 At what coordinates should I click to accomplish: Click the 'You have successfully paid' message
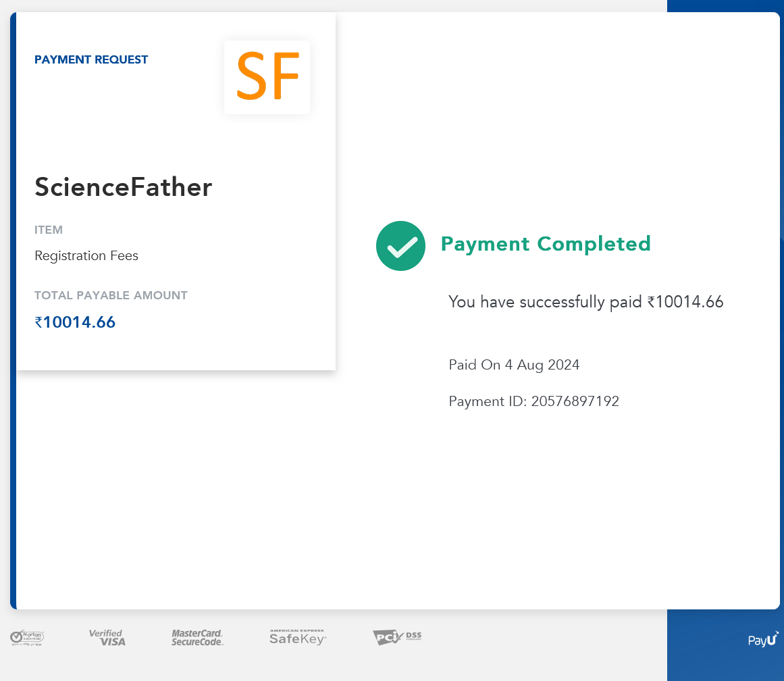pyautogui.click(x=585, y=302)
